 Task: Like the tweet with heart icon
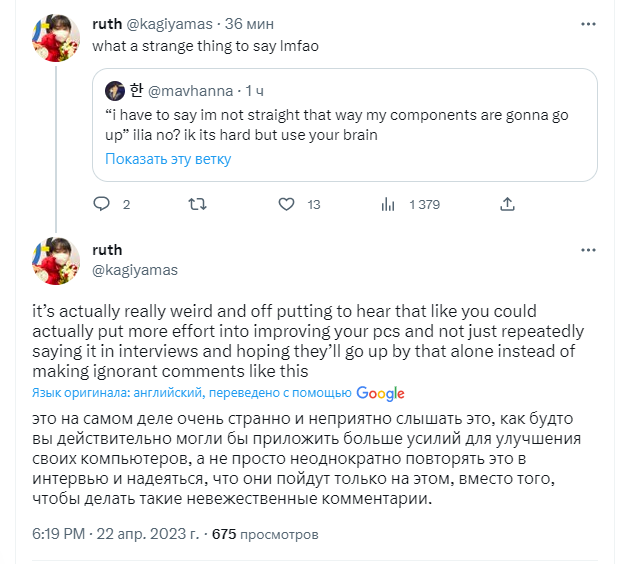[287, 204]
